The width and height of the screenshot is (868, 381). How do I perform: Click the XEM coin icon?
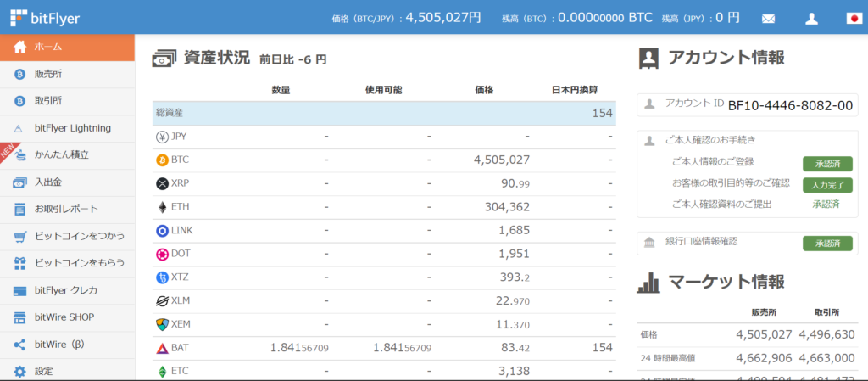click(x=163, y=324)
